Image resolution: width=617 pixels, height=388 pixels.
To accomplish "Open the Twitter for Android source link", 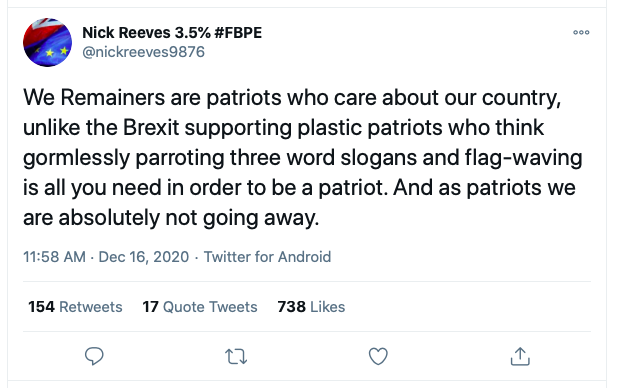I will 267,257.
